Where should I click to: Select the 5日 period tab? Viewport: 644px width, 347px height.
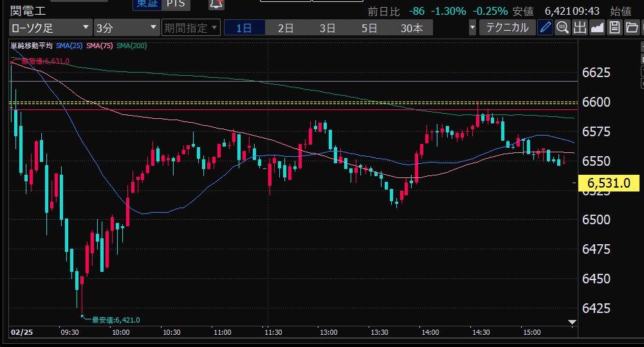coord(369,28)
